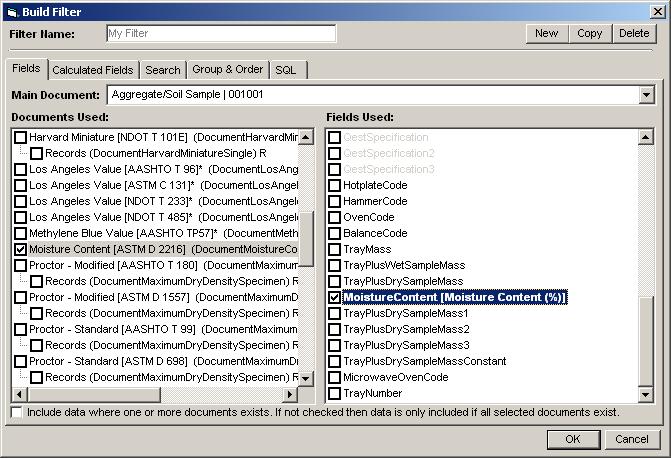Image resolution: width=671 pixels, height=458 pixels.
Task: Click the Copy button
Action: click(589, 33)
